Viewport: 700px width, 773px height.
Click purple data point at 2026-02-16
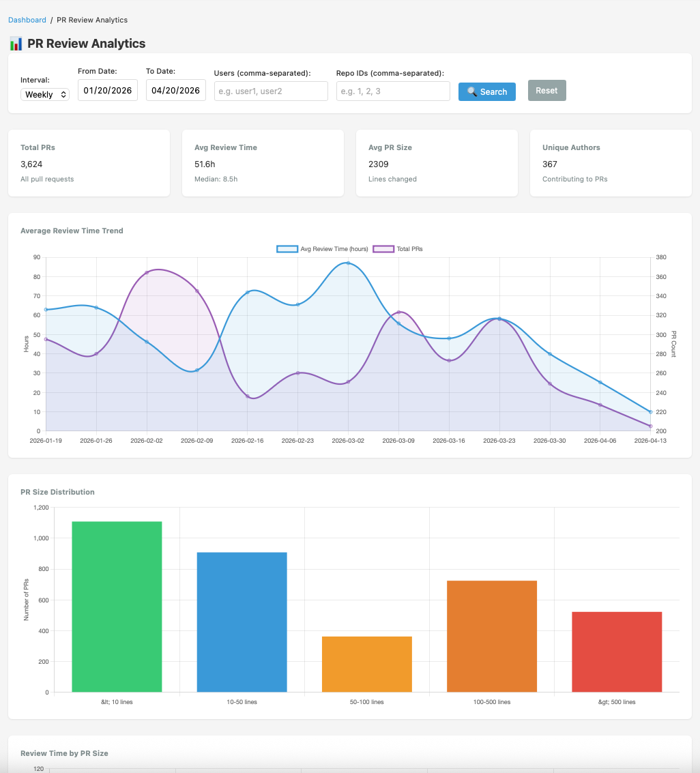point(248,396)
